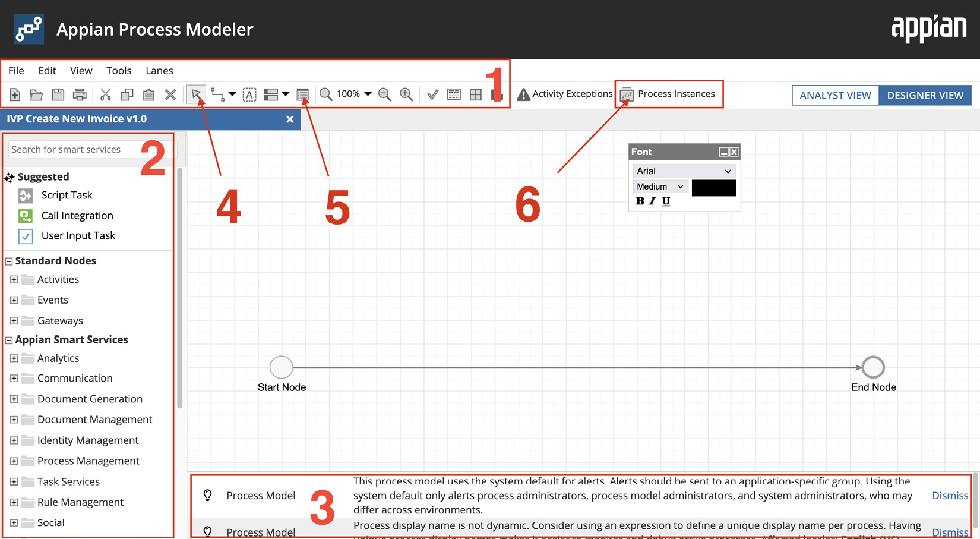The image size is (980, 539).
Task: Expand the Process Management folder
Action: click(14, 461)
